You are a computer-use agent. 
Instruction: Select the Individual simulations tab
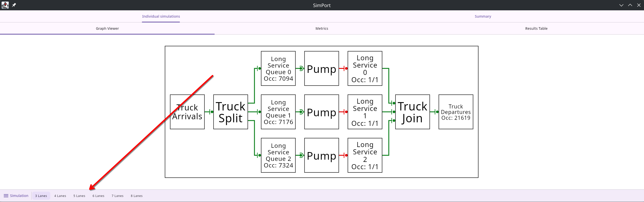tap(161, 16)
